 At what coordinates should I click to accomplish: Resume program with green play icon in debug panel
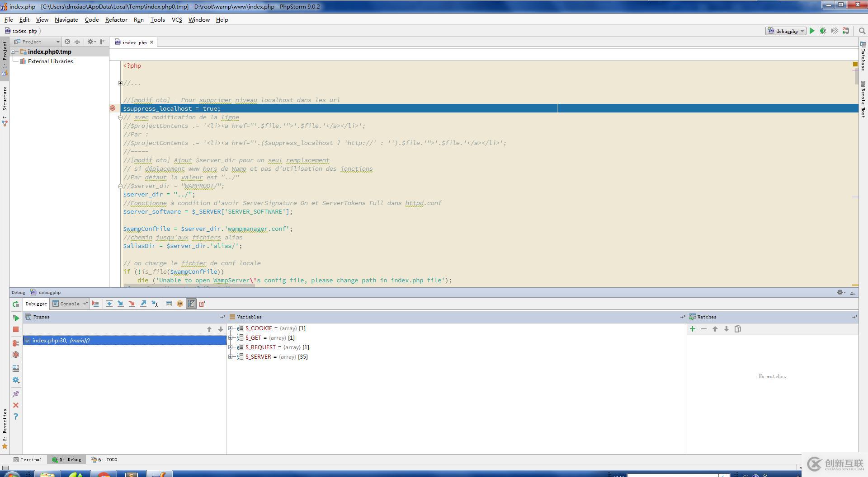coord(16,318)
